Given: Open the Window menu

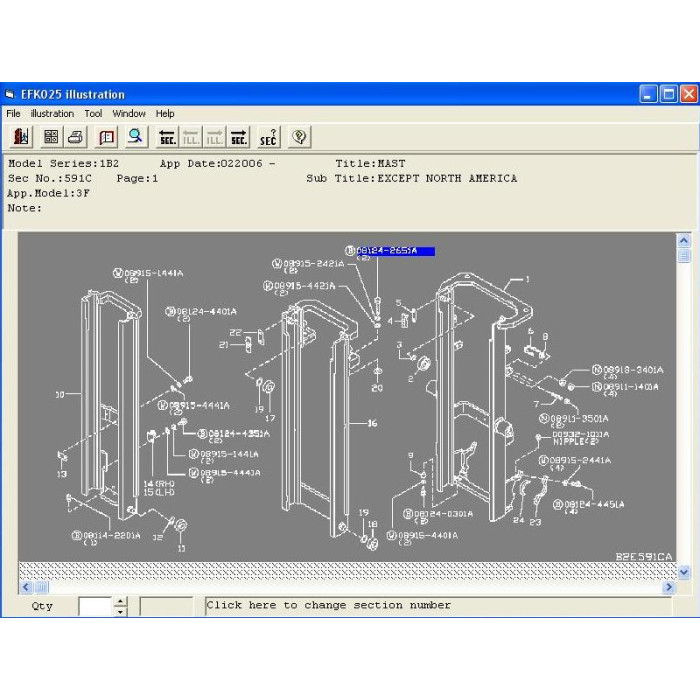Looking at the screenshot, I should 129,113.
